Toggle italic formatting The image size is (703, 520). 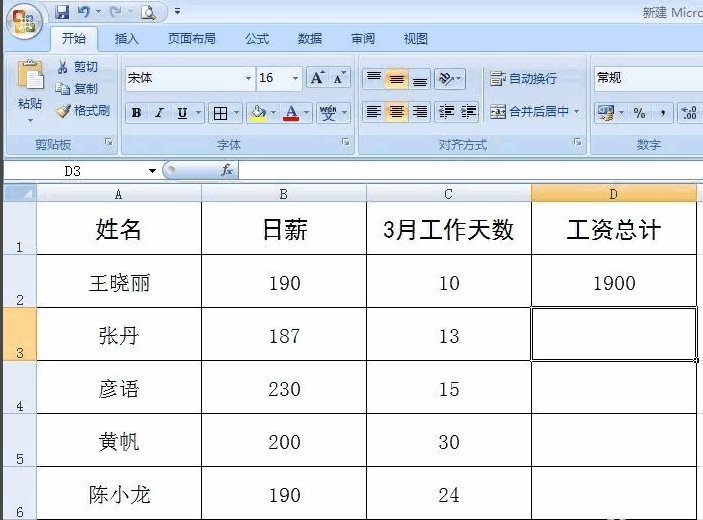point(159,113)
